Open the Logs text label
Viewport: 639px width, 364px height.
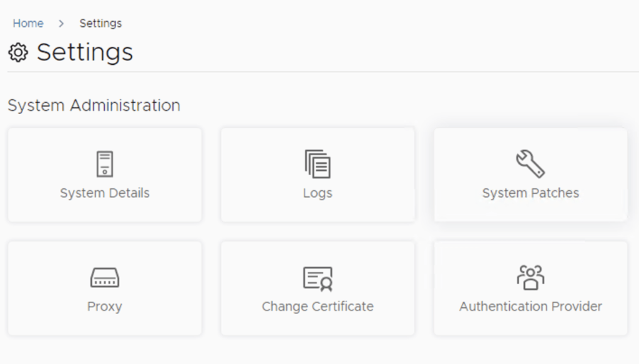point(318,193)
